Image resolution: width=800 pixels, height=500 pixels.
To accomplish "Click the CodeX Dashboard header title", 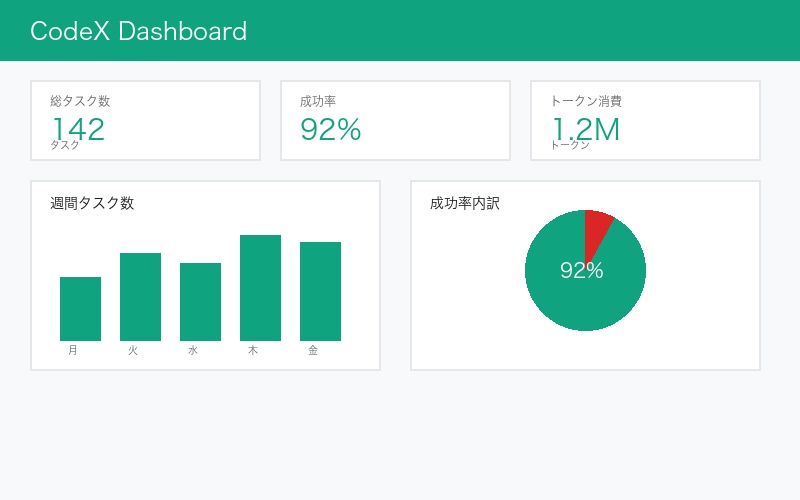I will tap(138, 31).
